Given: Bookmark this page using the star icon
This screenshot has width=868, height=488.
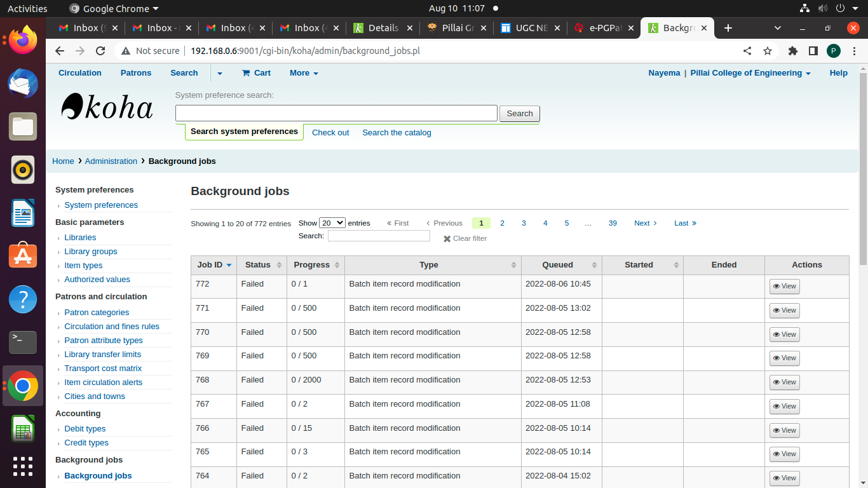Looking at the screenshot, I should pos(768,51).
